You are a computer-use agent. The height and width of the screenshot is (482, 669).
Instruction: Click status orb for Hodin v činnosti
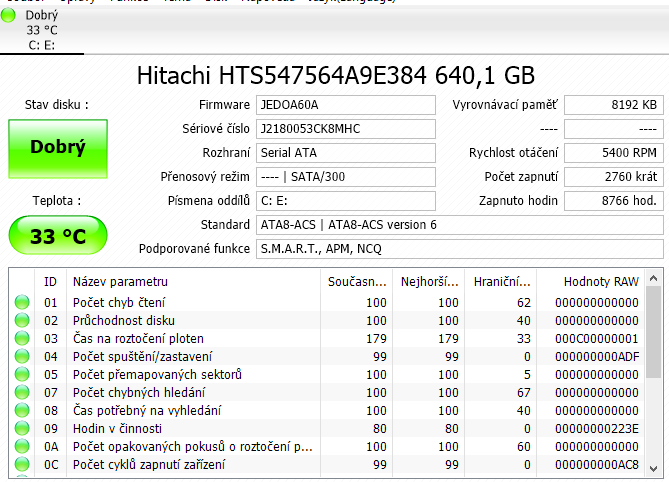[22, 428]
